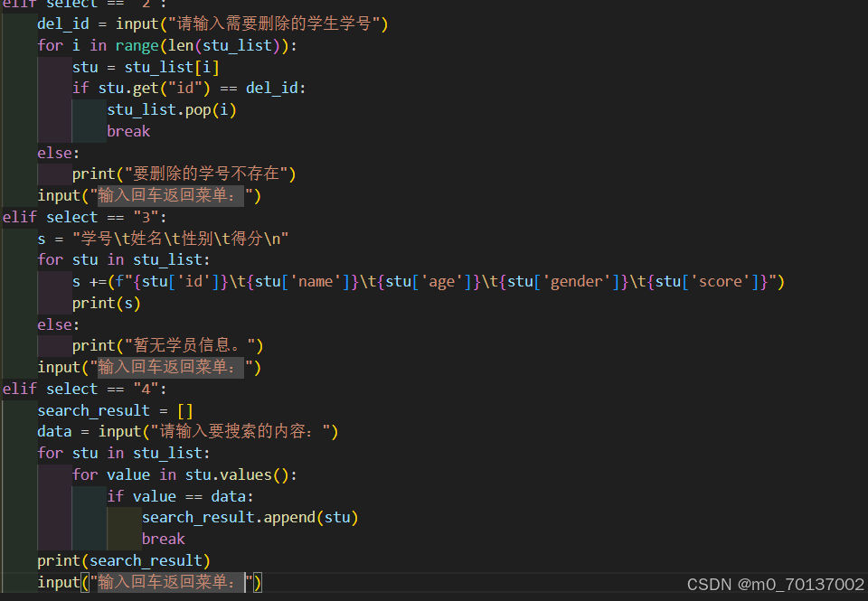868x601 pixels.
Task: Click the for stu line above the s += statement
Action: click(x=124, y=259)
